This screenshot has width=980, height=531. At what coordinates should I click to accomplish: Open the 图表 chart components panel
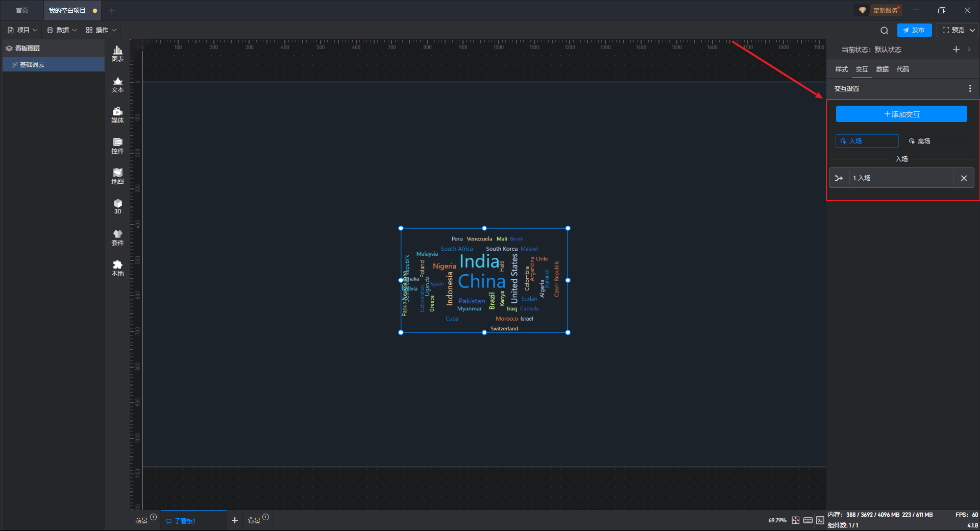[117, 54]
